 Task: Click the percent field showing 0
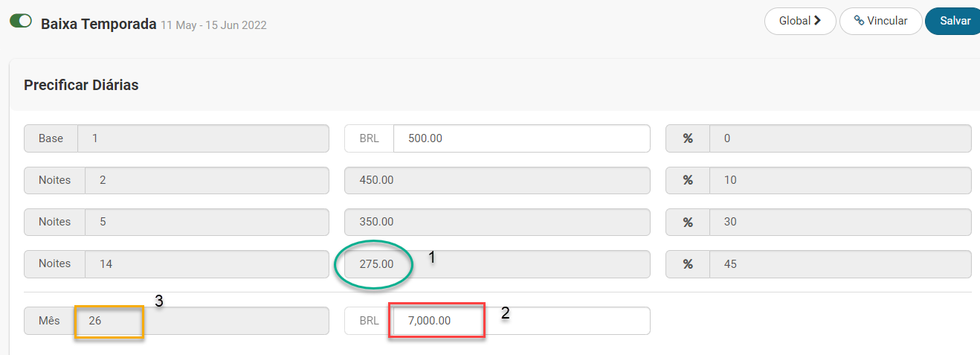839,138
